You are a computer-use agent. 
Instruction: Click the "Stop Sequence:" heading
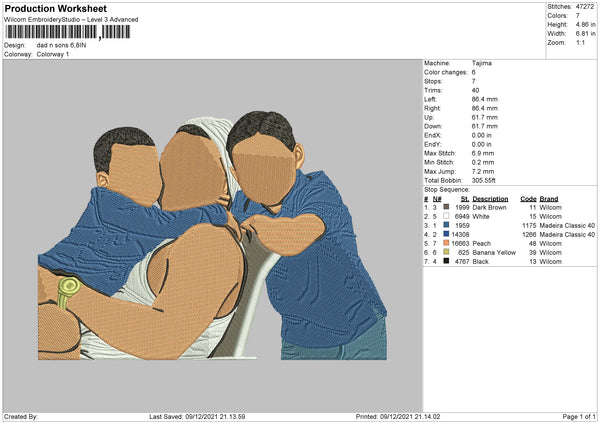447,190
